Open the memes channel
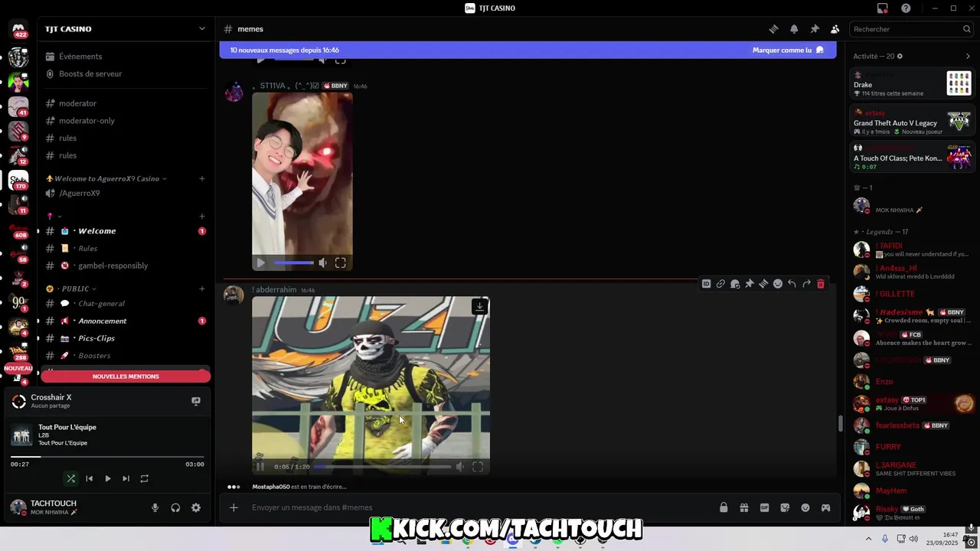Screen dimensions: 980x551 [x=250, y=29]
